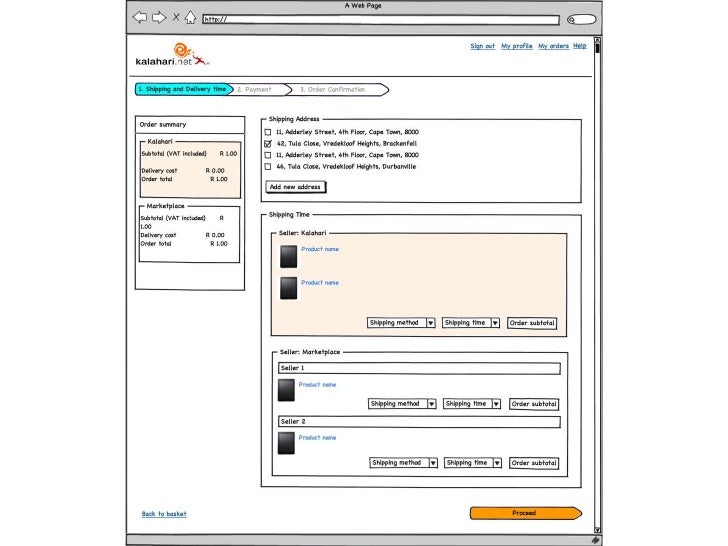Click the Seller 2 header bar
The image size is (728, 546).
click(x=419, y=422)
